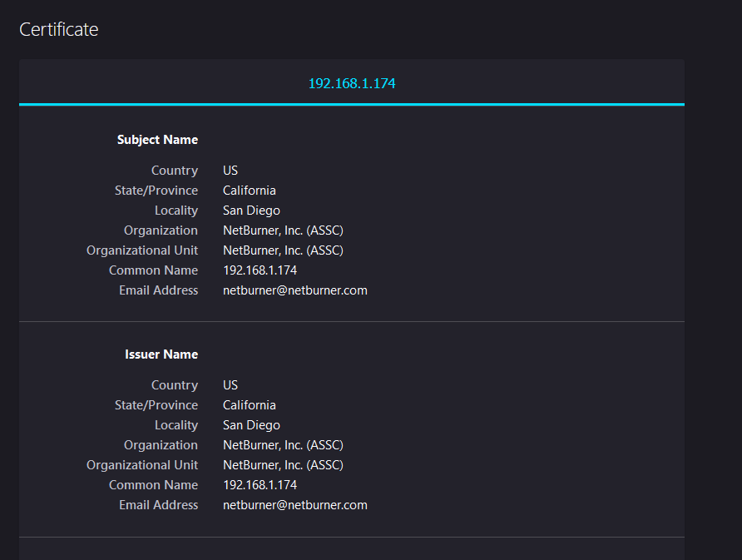Select Issuer Name State/Province value California
The height and width of the screenshot is (560, 742).
[250, 404]
